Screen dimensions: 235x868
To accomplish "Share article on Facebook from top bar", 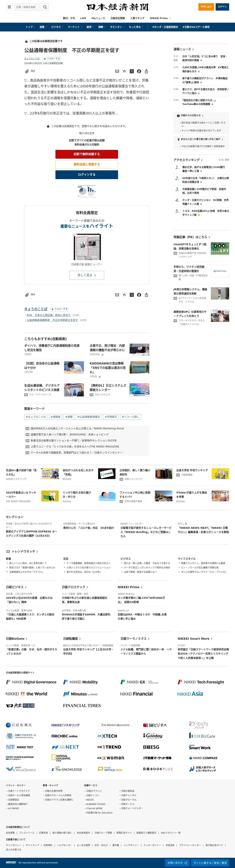I will coord(139,71).
